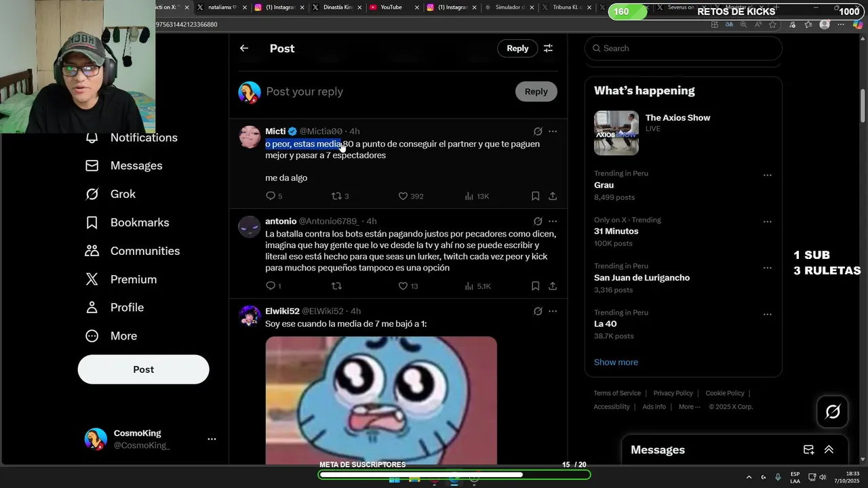Click Grok icon on Elwiki52's post
Screen dimensions: 868x488
[538, 312]
